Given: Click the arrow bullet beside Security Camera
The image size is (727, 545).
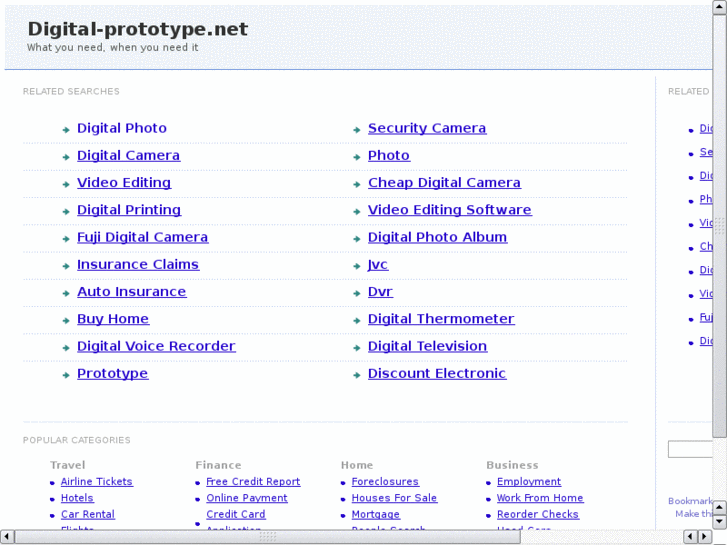Looking at the screenshot, I should click(x=357, y=129).
